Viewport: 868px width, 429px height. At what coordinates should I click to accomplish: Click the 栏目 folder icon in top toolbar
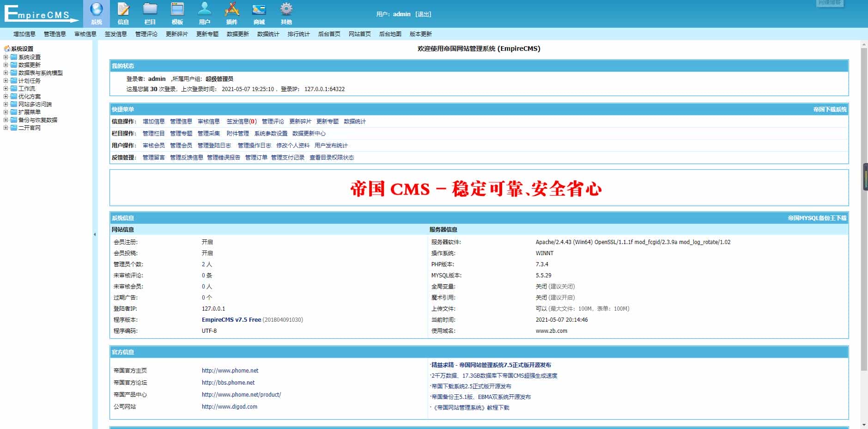point(150,8)
